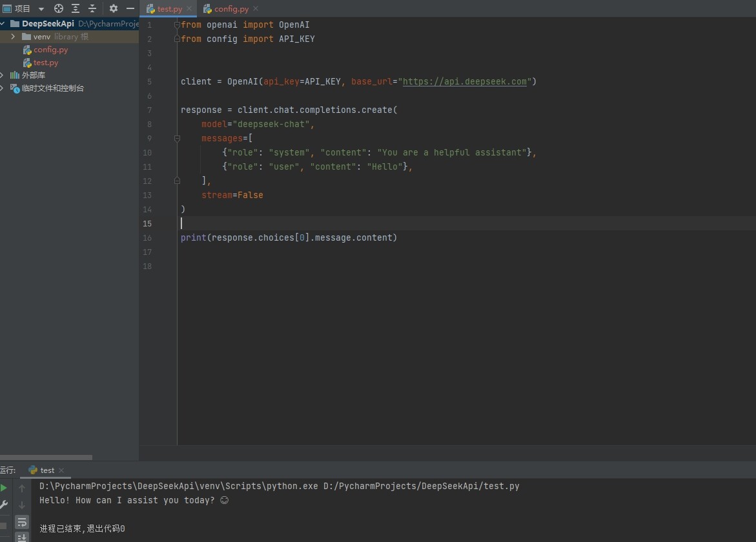Switch to the config.py editor tab
Image resolution: width=756 pixels, height=542 pixels.
point(231,9)
